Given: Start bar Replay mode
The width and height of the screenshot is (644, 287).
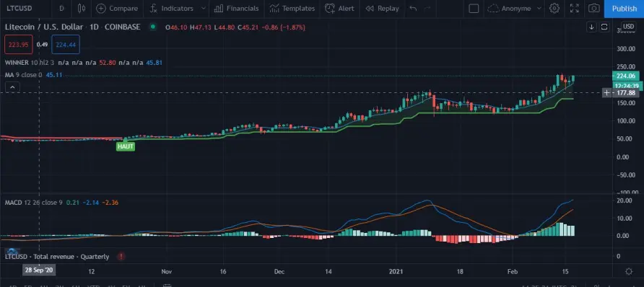Looking at the screenshot, I should coord(382,8).
